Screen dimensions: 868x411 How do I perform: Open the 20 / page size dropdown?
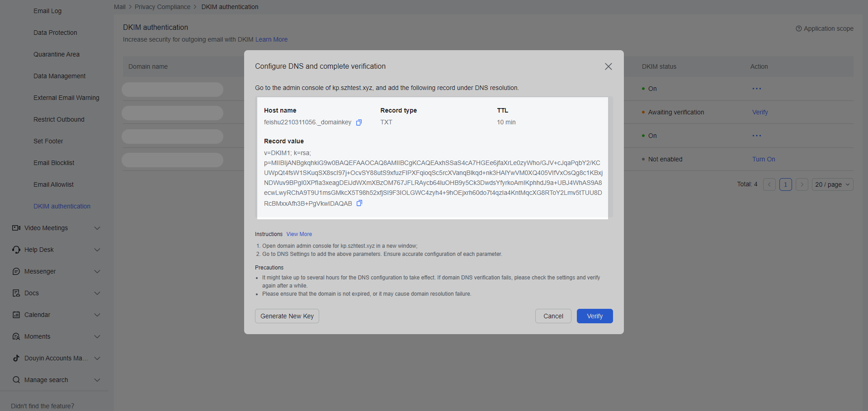click(832, 184)
